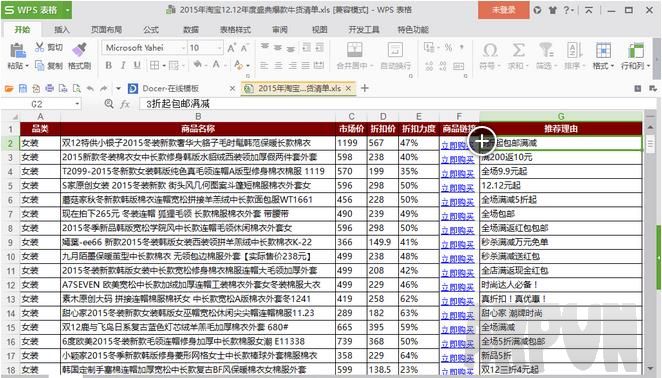Click the zoom magnifier beside fx
This screenshot has height=378, width=662.
tap(109, 104)
